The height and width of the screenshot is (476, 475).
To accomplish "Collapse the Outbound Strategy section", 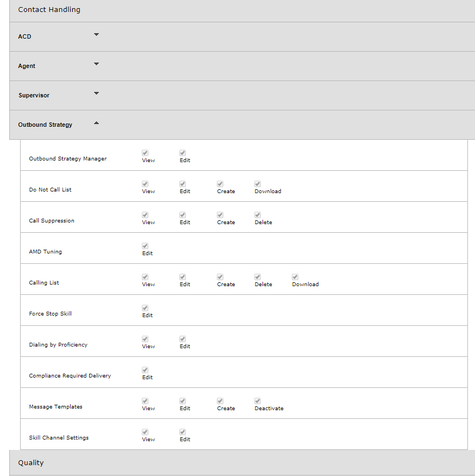I will tap(96, 123).
